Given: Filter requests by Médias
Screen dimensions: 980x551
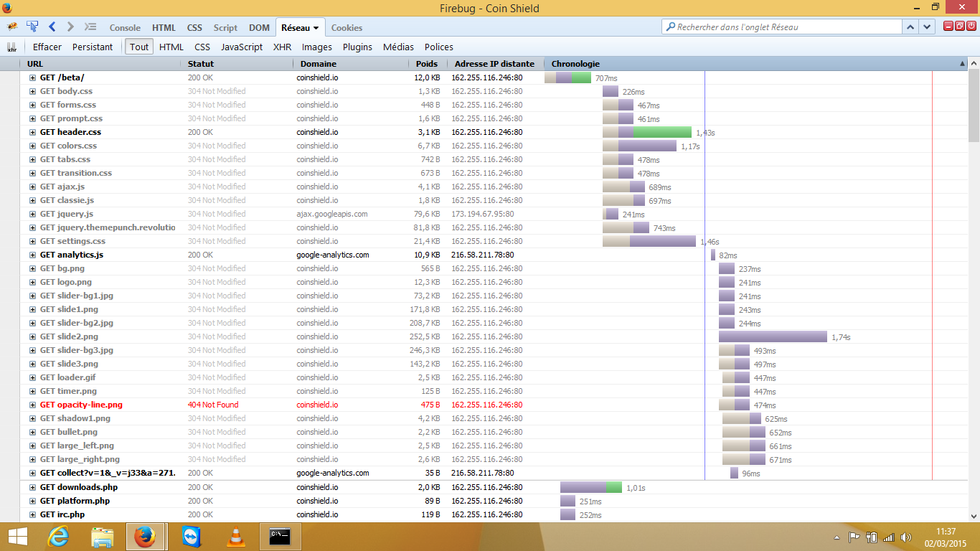Looking at the screenshot, I should coord(398,47).
